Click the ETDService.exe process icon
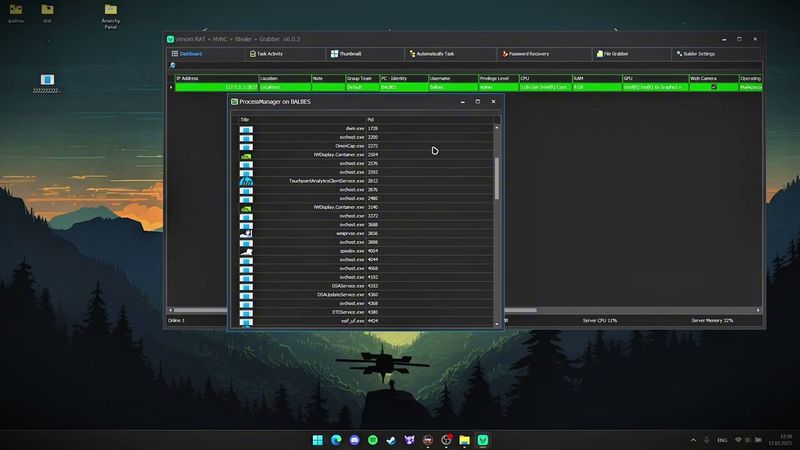Image resolution: width=800 pixels, height=450 pixels. point(246,312)
